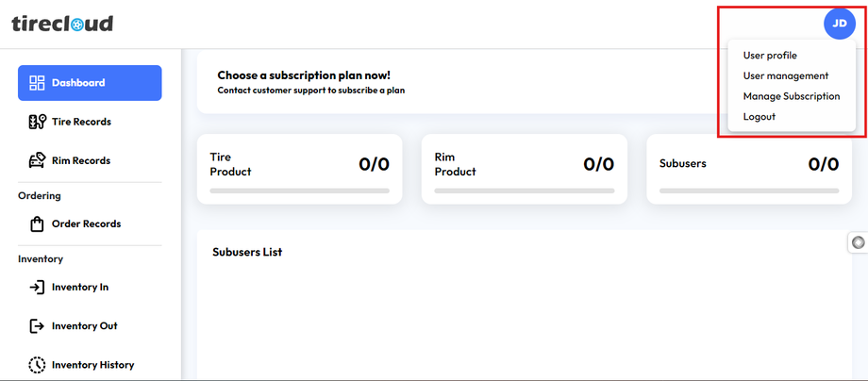
Task: Click the Inventory Out arrow icon
Action: pos(38,326)
